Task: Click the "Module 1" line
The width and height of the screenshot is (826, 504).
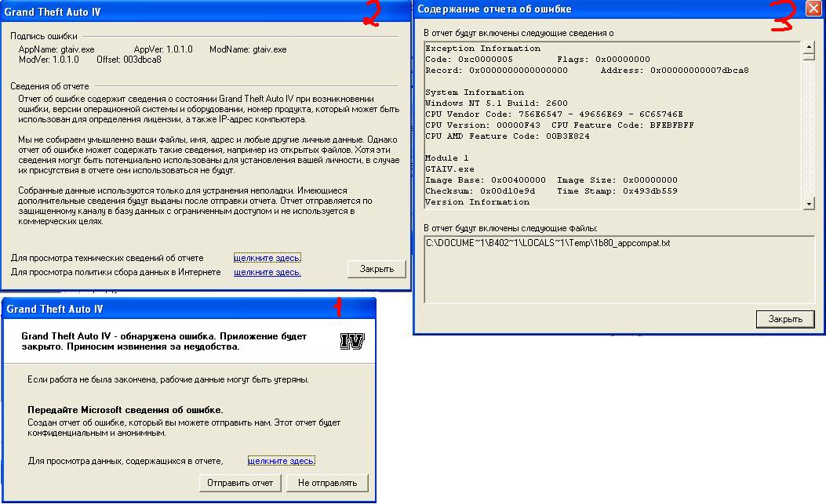Action: pos(446,158)
